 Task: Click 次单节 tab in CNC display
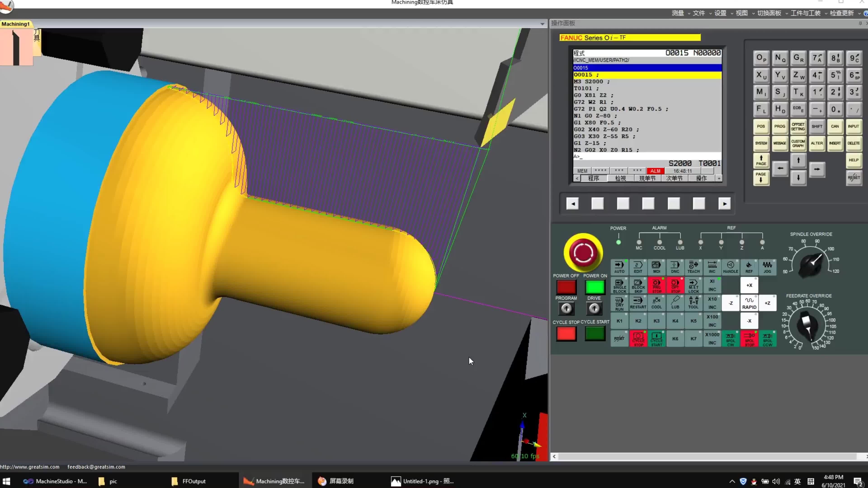click(674, 179)
